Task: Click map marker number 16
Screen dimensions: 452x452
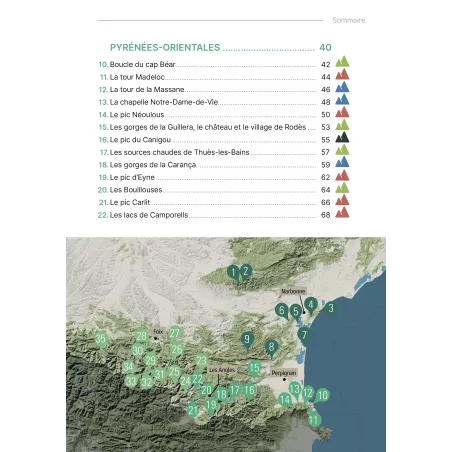Action: (x=250, y=391)
